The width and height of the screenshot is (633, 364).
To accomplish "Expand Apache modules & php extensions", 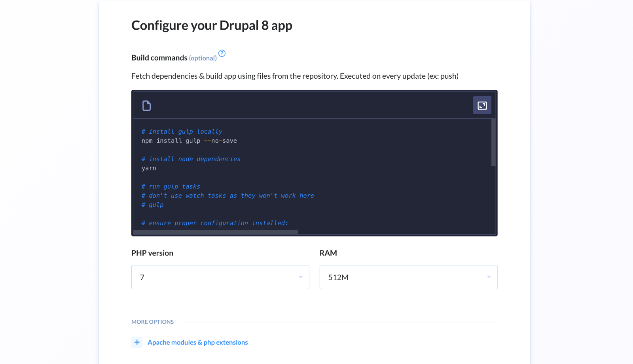I will (198, 342).
